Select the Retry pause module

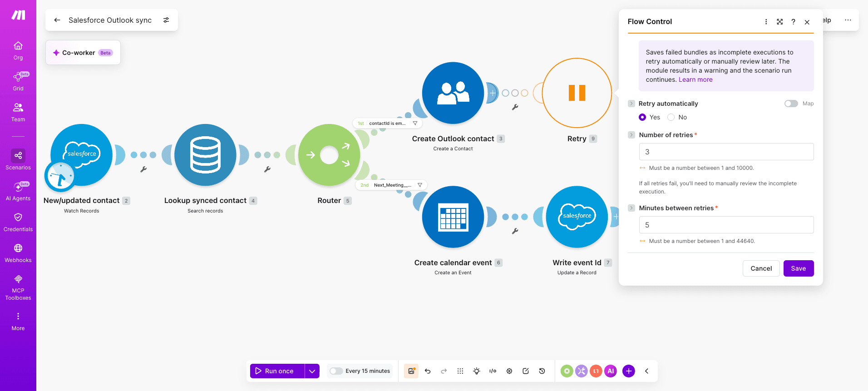pyautogui.click(x=577, y=93)
